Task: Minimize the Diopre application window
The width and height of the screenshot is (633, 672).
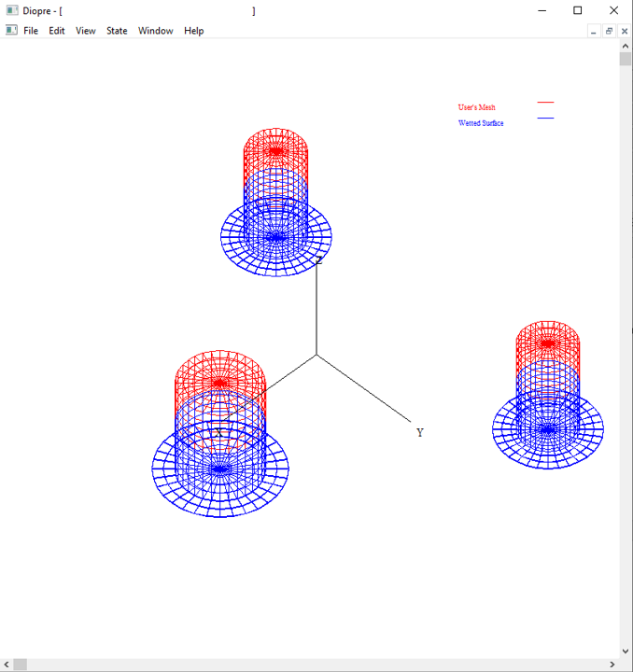Action: pyautogui.click(x=542, y=11)
